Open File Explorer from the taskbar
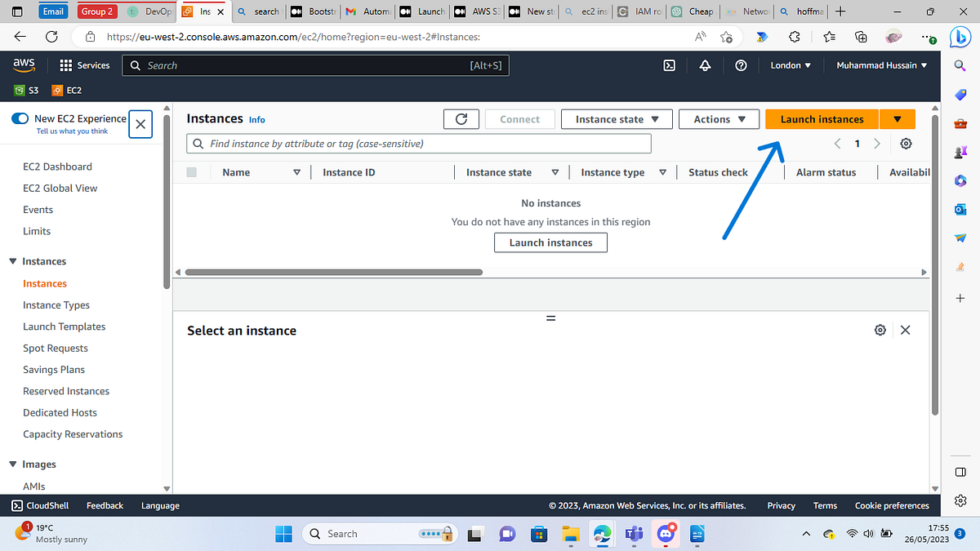The image size is (980, 551). click(570, 534)
